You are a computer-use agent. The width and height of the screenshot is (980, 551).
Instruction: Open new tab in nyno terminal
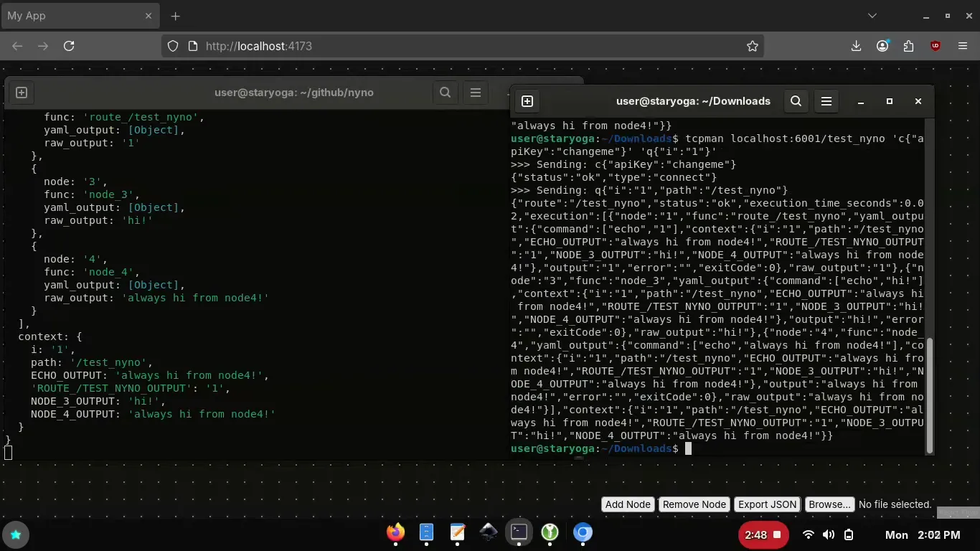click(22, 93)
